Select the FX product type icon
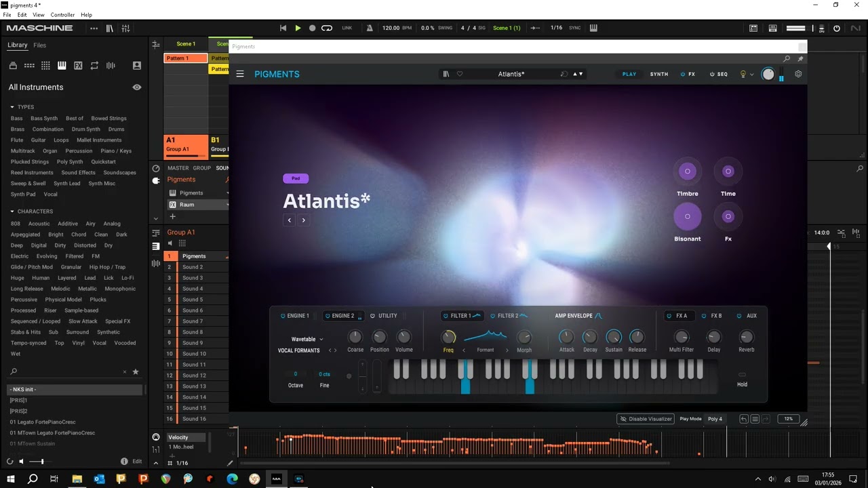868x488 pixels. [78, 66]
